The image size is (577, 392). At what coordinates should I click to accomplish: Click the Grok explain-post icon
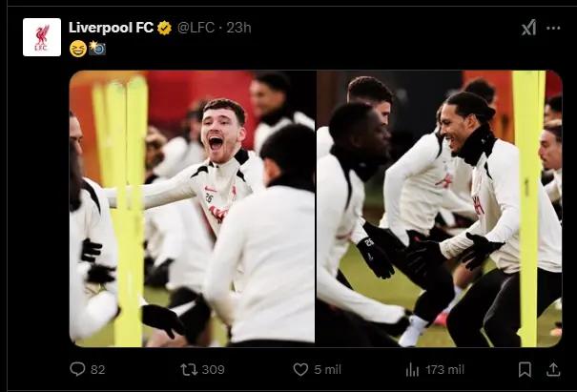528,28
